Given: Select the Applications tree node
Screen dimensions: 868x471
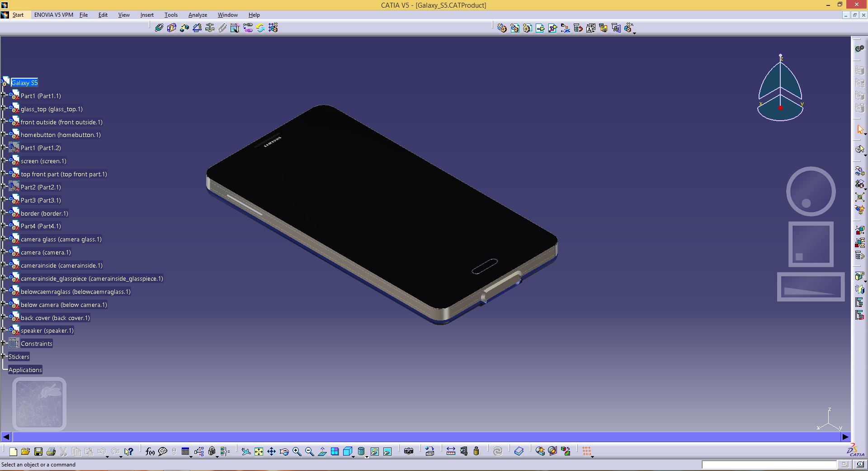Looking at the screenshot, I should click(25, 370).
